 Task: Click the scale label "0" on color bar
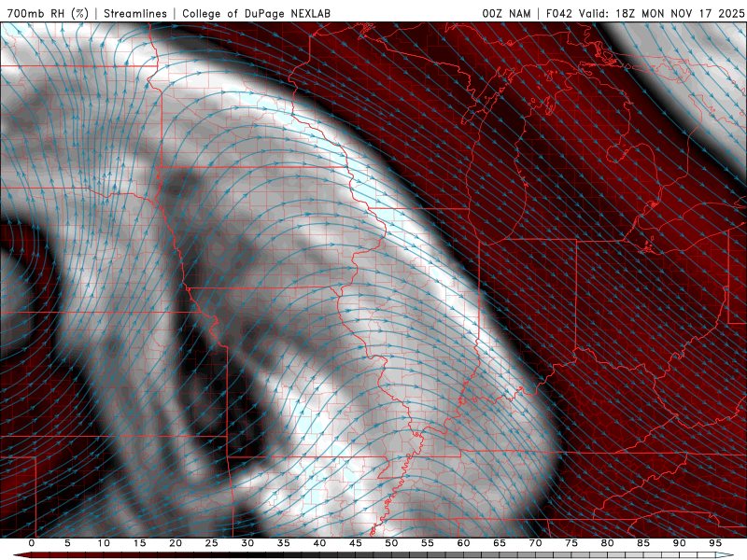click(x=32, y=543)
